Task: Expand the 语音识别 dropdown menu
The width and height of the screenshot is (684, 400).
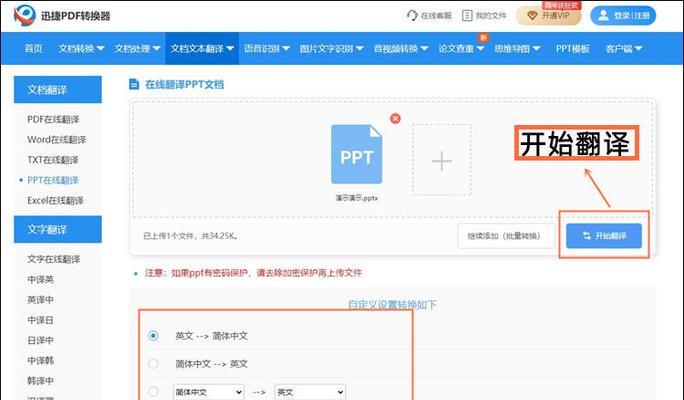Action: point(267,48)
